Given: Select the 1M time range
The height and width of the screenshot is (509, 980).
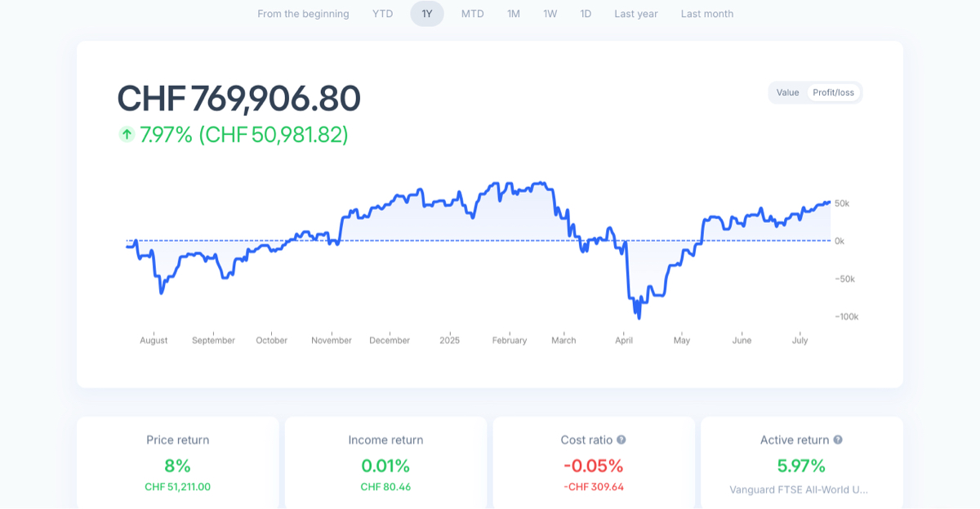Looking at the screenshot, I should pyautogui.click(x=514, y=14).
